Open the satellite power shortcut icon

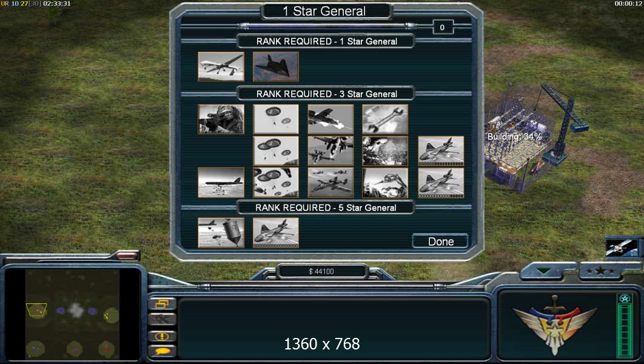[x=622, y=248]
